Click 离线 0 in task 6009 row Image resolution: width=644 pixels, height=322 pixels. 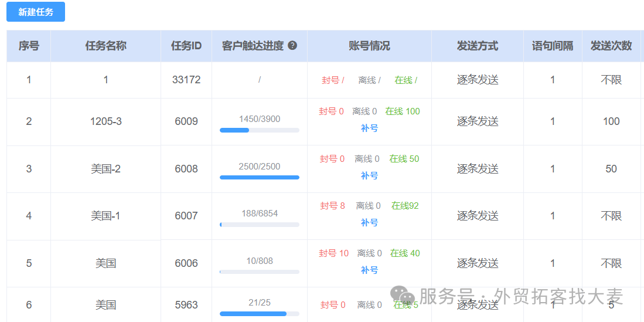point(364,111)
